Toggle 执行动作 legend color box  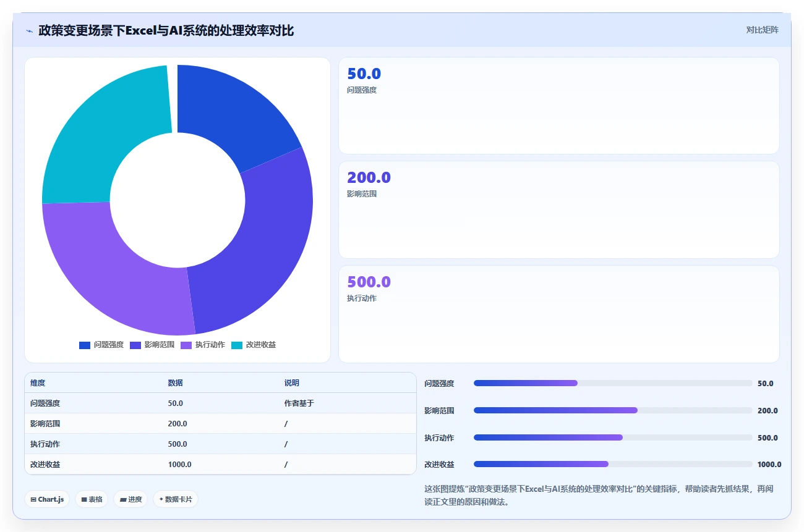coord(186,345)
